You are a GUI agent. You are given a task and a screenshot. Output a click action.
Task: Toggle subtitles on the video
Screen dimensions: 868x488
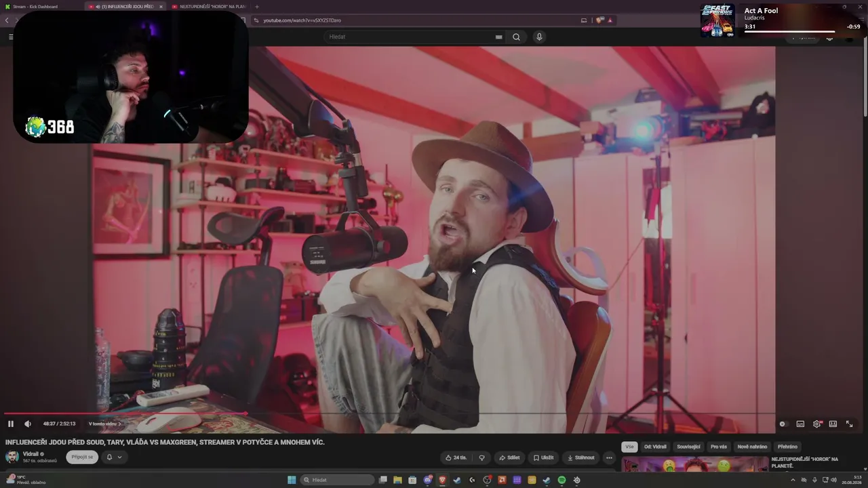point(800,424)
